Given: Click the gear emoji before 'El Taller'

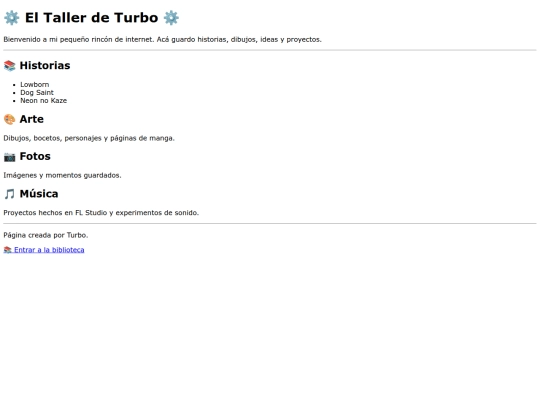Looking at the screenshot, I should [12, 18].
